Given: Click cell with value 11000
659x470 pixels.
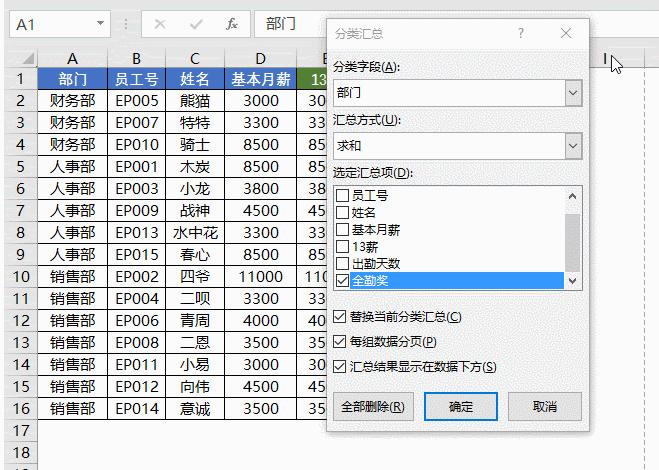Looking at the screenshot, I should (261, 277).
